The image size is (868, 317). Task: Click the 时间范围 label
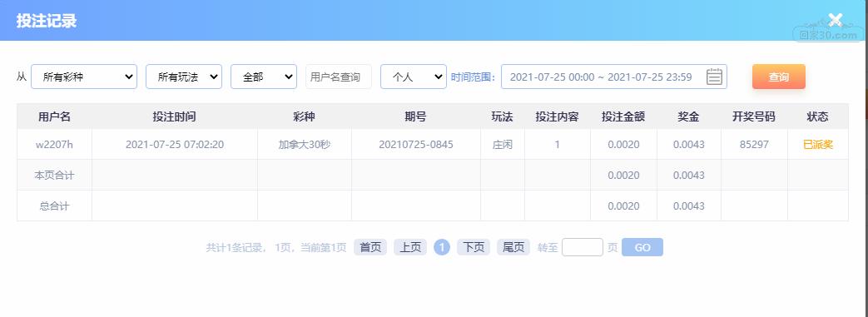473,77
